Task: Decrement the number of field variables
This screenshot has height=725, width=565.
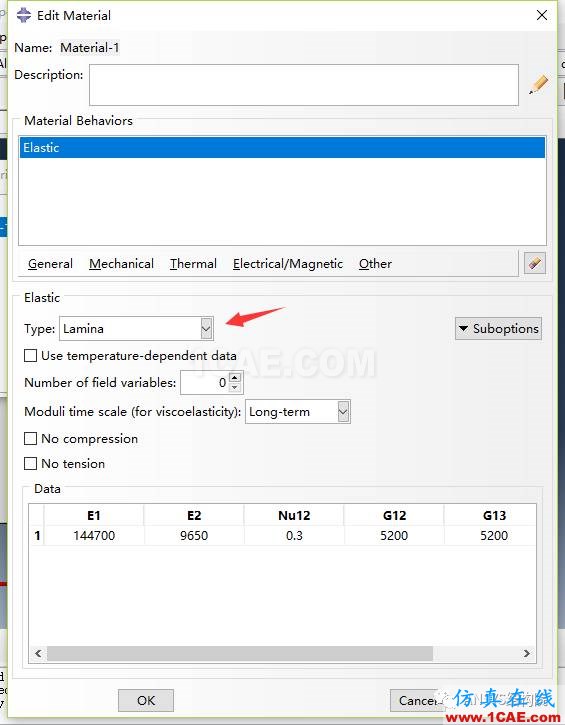Action: pos(235,387)
